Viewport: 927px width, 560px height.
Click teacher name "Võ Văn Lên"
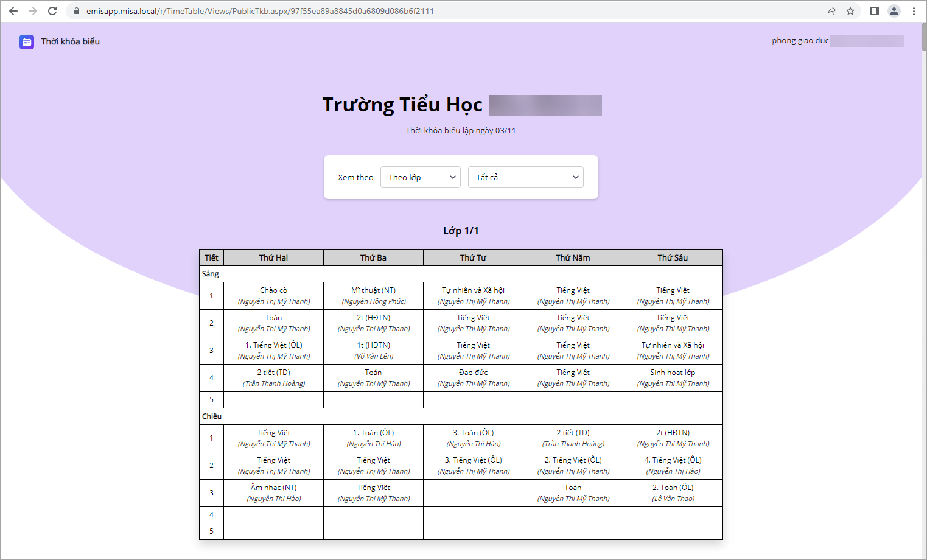373,356
